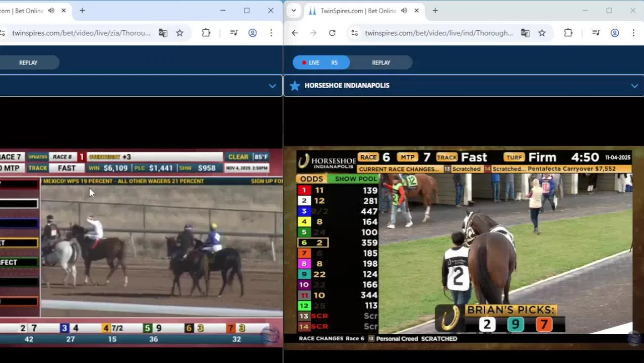Switch to REPLAY in the right window
This screenshot has width=644, height=363.
point(381,63)
